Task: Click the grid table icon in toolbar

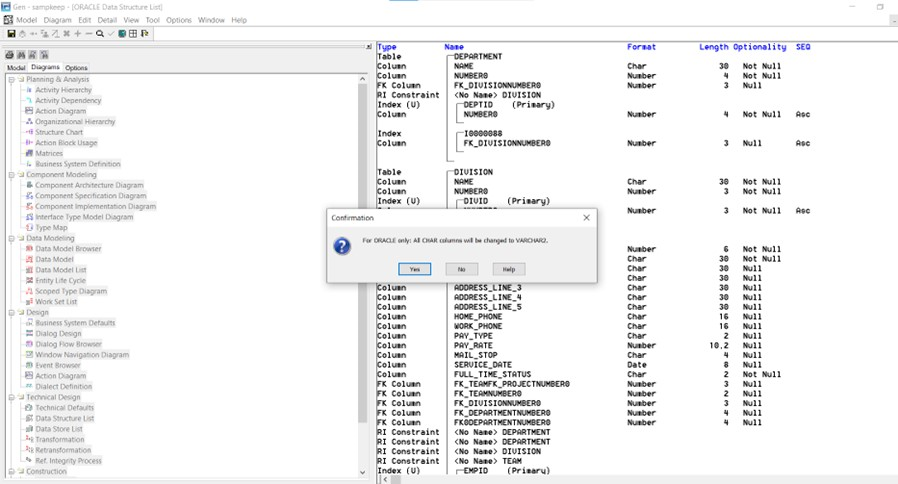Action: [133, 33]
